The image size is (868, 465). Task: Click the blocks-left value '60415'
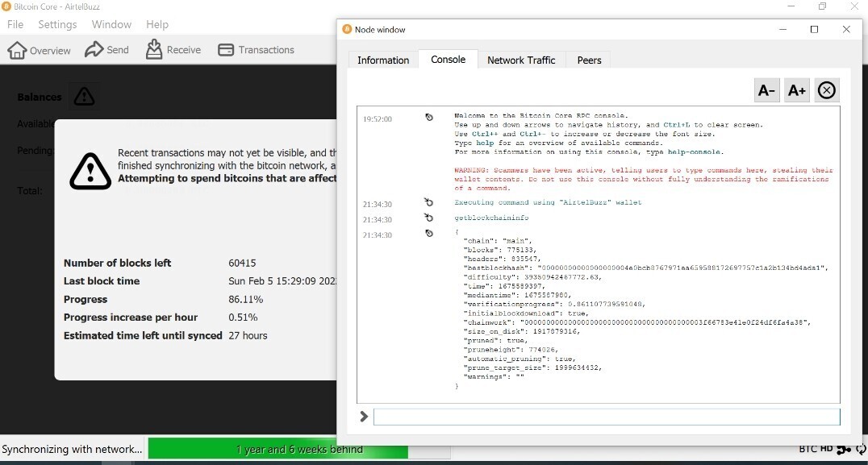pyautogui.click(x=242, y=264)
